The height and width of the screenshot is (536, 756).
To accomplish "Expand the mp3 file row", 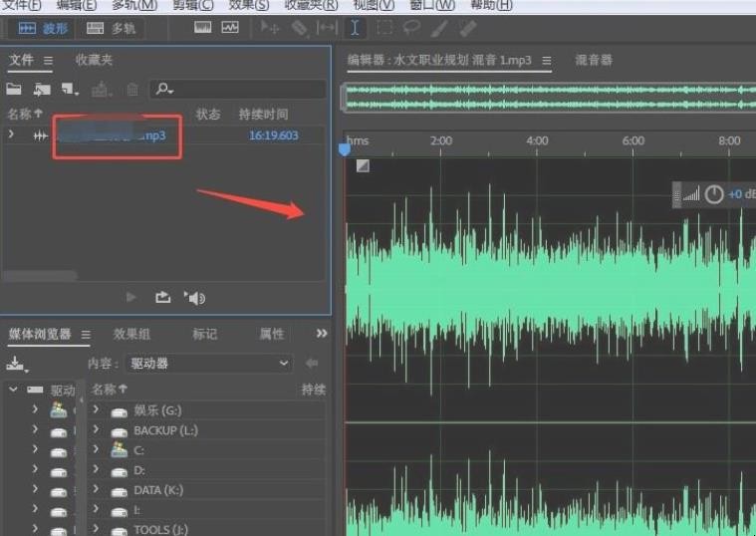I will (11, 135).
